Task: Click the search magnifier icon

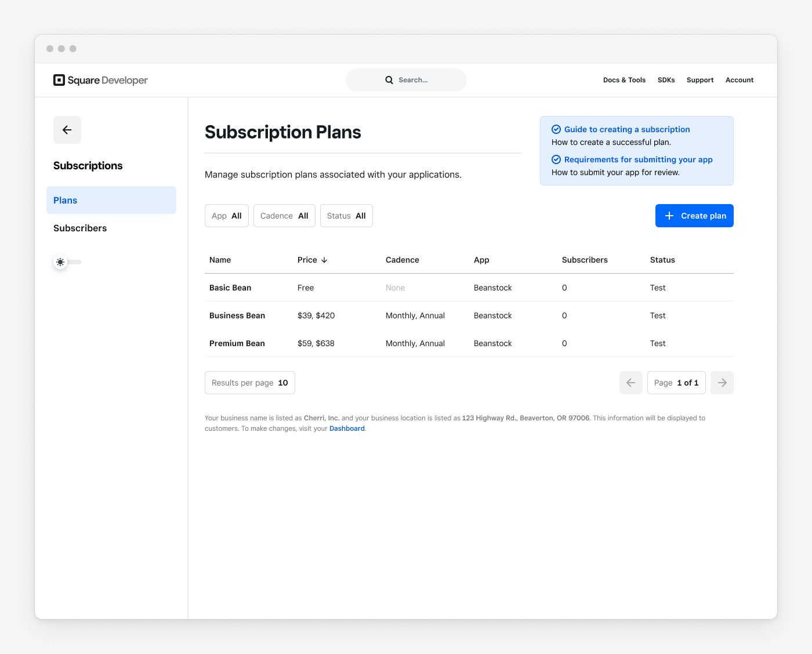Action: point(389,80)
